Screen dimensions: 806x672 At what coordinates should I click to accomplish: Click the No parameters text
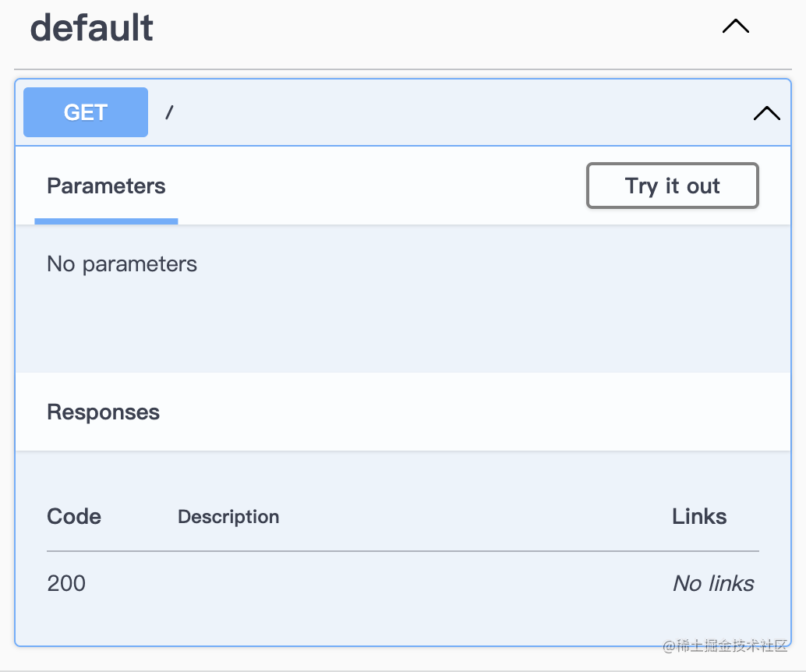pyautogui.click(x=122, y=264)
